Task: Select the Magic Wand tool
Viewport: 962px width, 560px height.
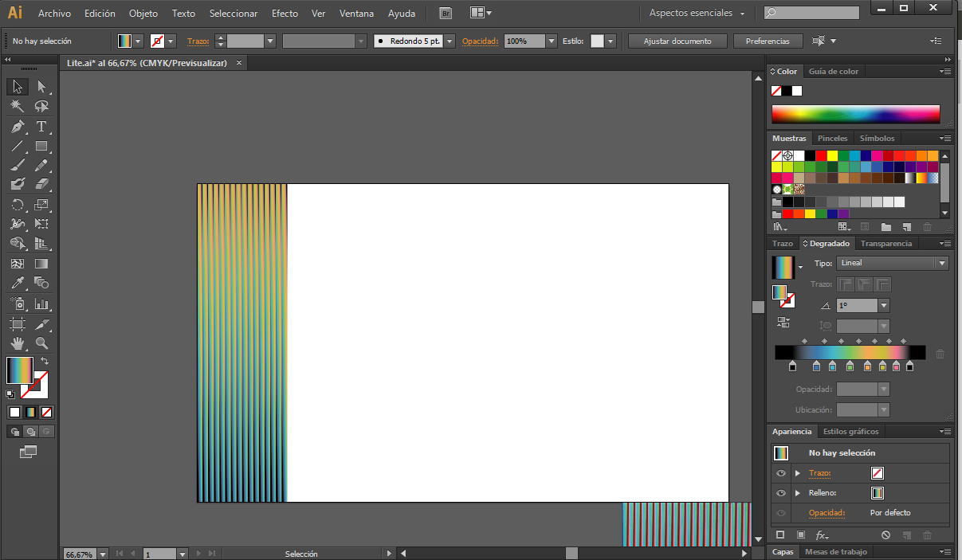Action: [x=18, y=106]
